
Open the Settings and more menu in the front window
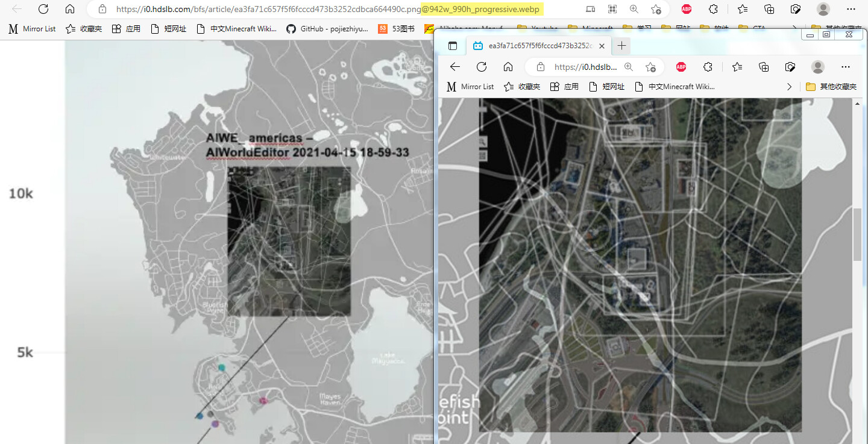coord(845,67)
